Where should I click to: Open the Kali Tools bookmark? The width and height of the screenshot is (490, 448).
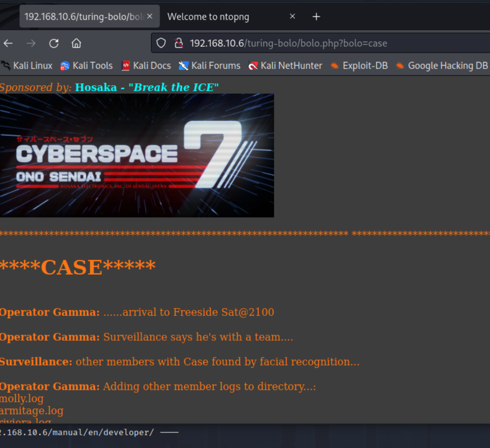(86, 66)
